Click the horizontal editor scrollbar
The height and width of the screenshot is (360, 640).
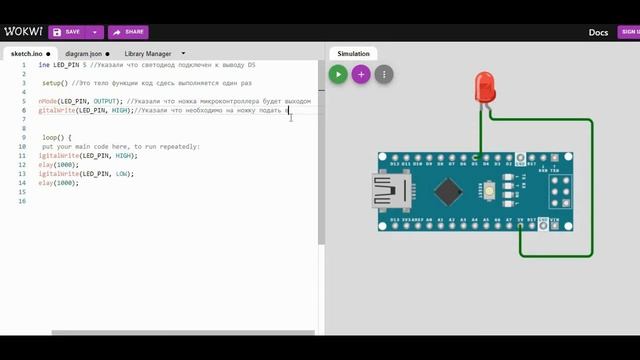click(183, 333)
